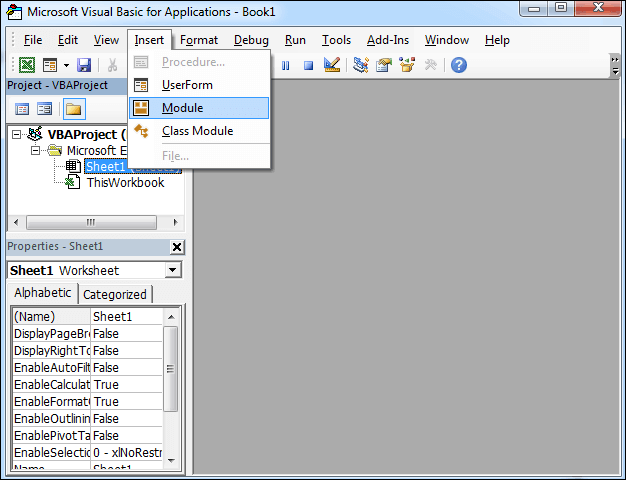Open the Window menu
The width and height of the screenshot is (626, 480).
tap(447, 40)
